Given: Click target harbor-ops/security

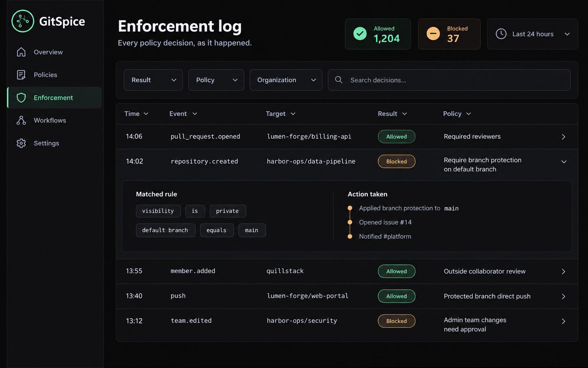Looking at the screenshot, I should click(302, 321).
